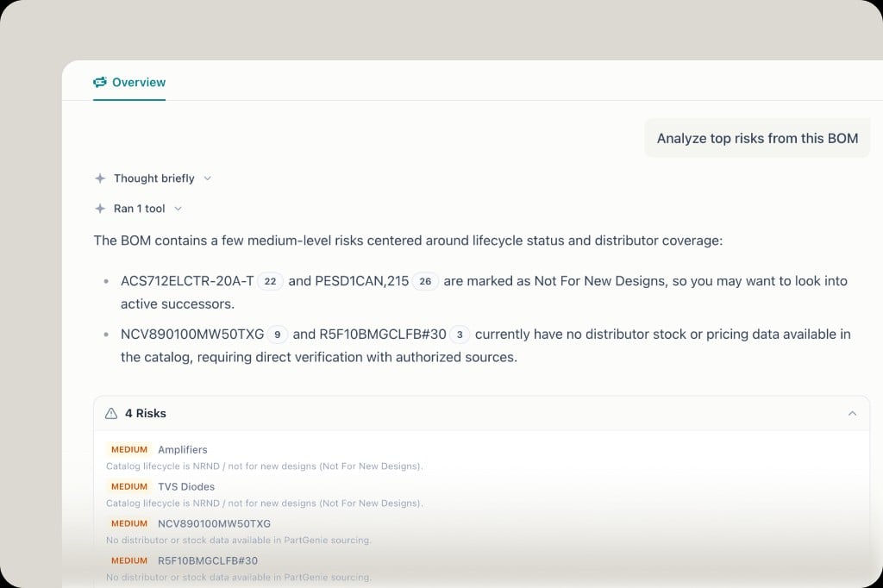Click NCV890100MW50TXG part number in summary bullet

click(192, 335)
